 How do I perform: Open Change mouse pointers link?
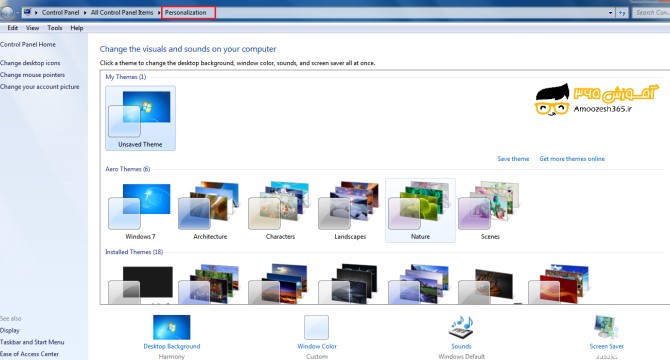(x=32, y=75)
